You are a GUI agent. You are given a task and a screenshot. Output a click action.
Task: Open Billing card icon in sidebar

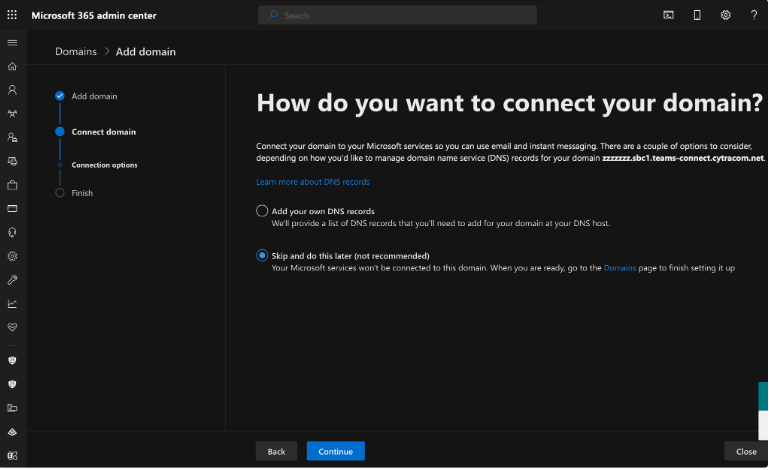tap(12, 209)
